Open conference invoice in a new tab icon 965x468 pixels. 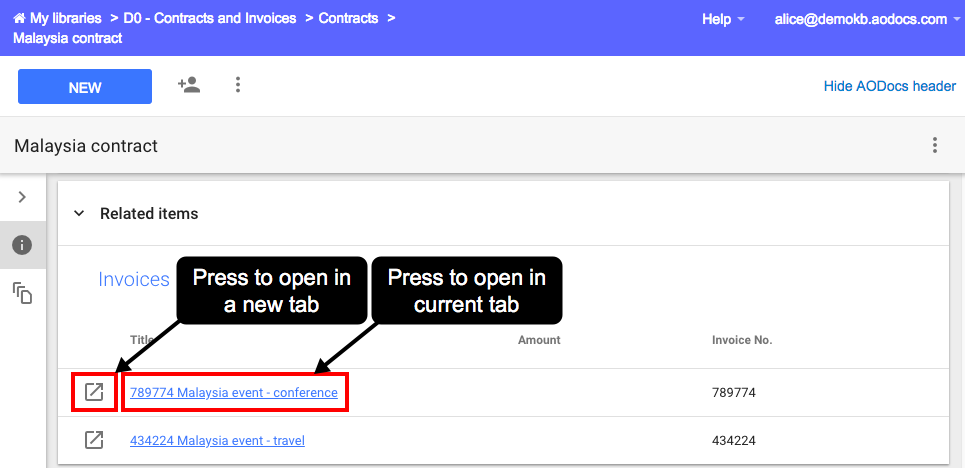(94, 392)
